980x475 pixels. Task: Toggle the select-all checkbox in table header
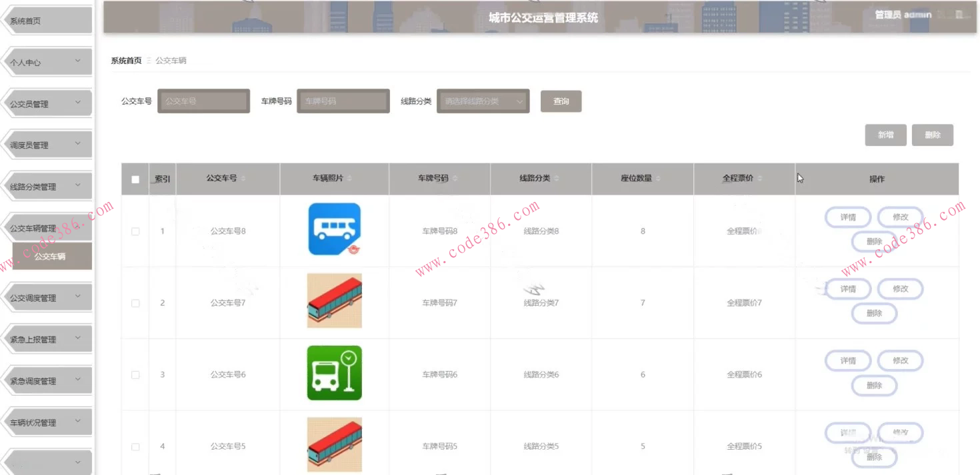coord(135,179)
